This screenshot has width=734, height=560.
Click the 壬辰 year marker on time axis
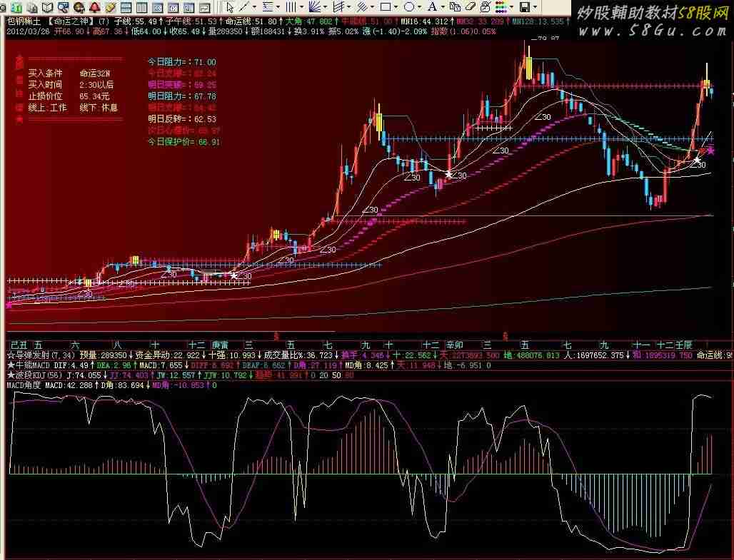click(x=683, y=345)
